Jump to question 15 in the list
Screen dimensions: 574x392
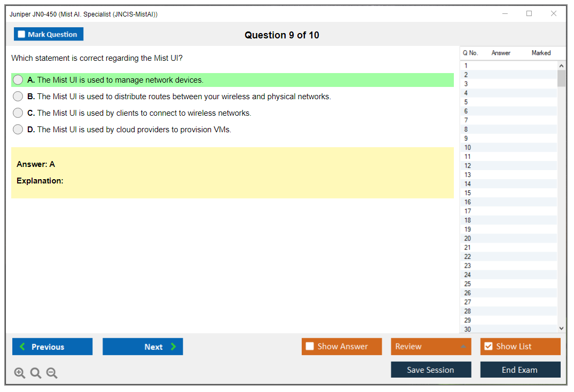pos(468,193)
